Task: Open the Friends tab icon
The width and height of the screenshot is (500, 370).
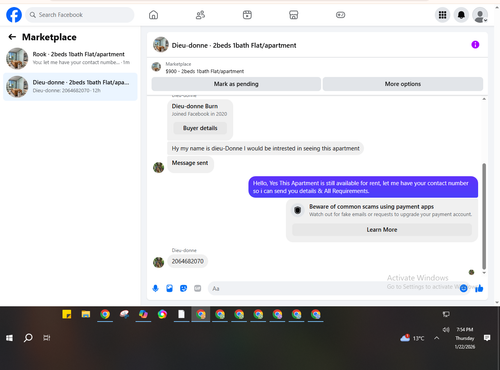Action: click(200, 15)
